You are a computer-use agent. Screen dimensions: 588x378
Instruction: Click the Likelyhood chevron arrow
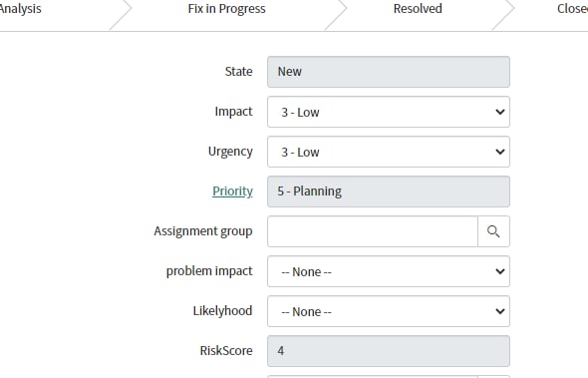coord(500,311)
